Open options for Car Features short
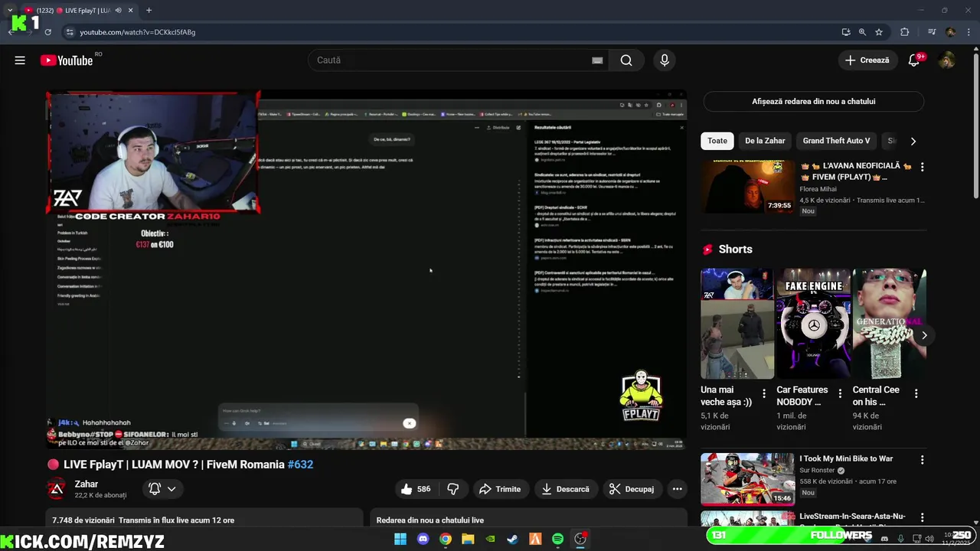Viewport: 980px width, 551px height. click(x=840, y=394)
